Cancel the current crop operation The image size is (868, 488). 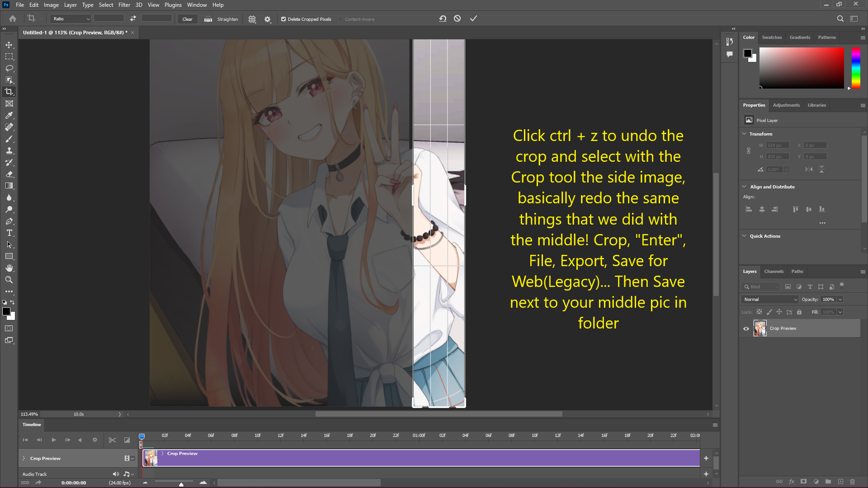458,19
